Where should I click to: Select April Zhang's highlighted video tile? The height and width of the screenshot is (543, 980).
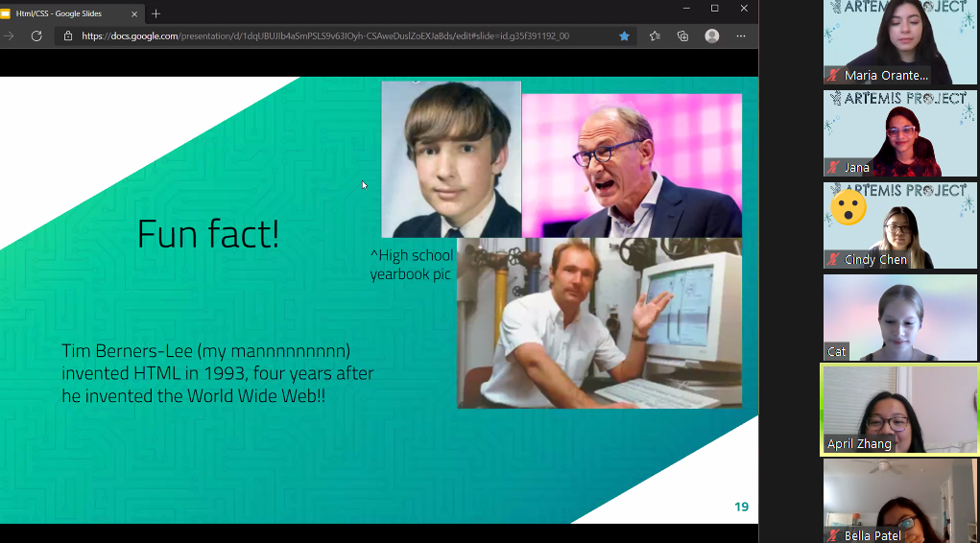899,410
